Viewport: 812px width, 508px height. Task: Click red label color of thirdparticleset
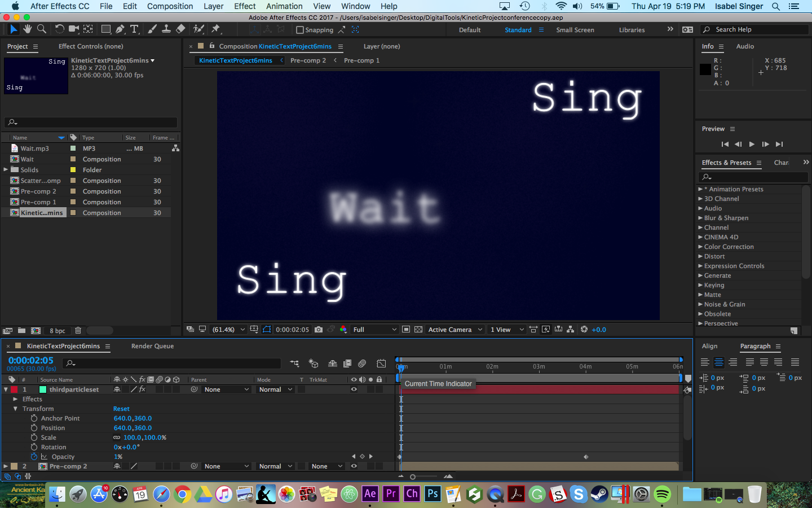14,389
